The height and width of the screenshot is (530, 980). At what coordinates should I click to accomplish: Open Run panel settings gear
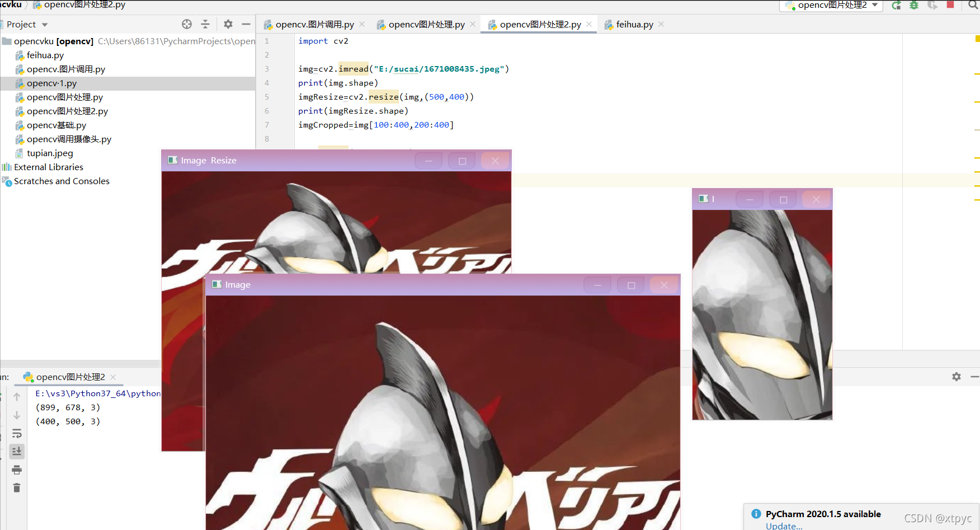957,377
